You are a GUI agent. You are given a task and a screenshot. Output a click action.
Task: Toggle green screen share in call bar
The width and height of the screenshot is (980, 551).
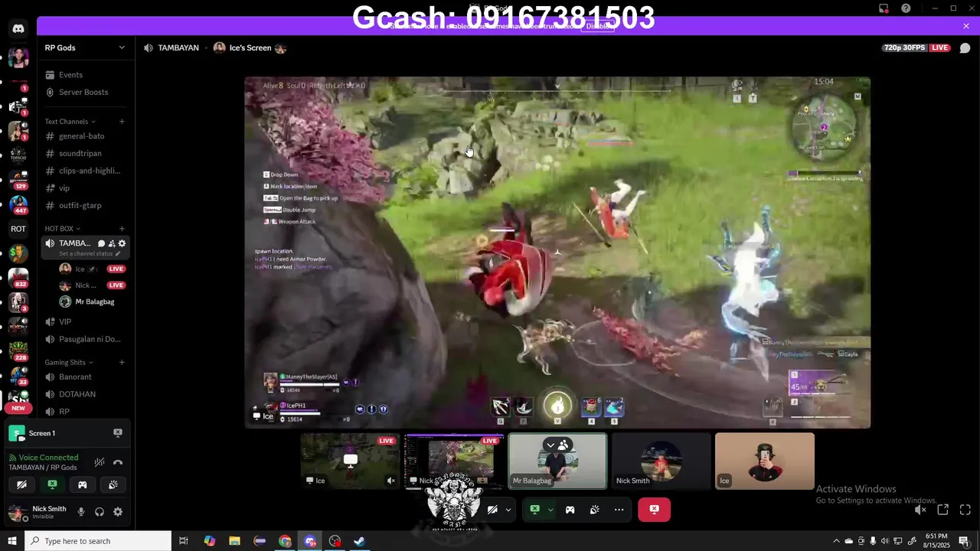[535, 510]
